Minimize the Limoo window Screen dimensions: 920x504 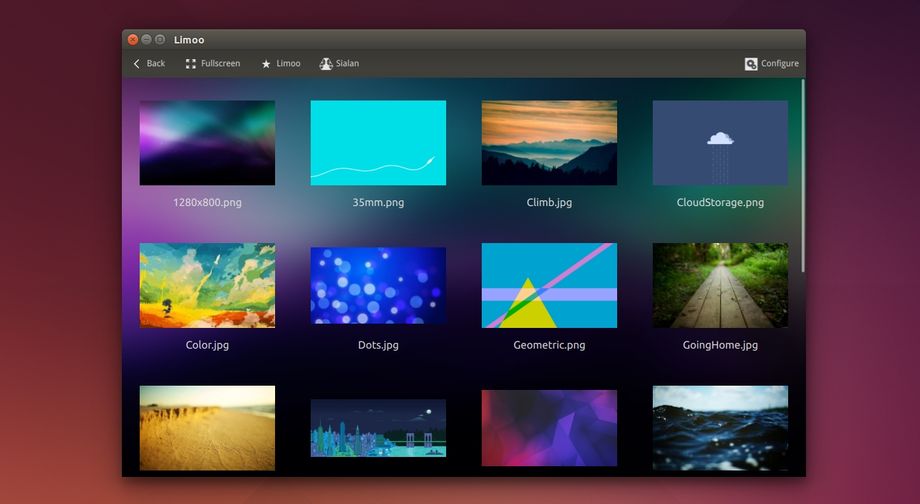[147, 39]
